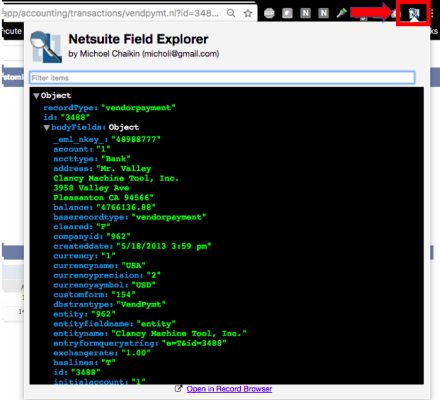
Task: Select the customform: "154" field
Action: coord(94,295)
